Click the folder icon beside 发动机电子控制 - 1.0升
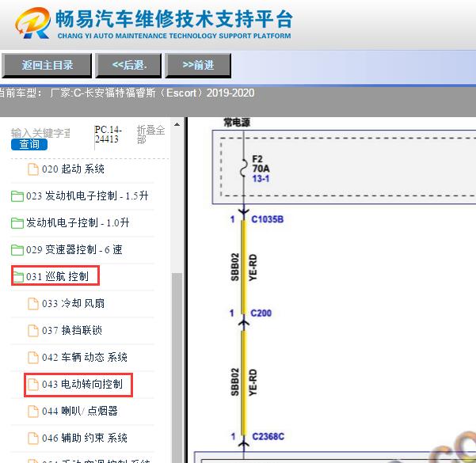Viewport: 476px width, 463px height. [x=17, y=223]
